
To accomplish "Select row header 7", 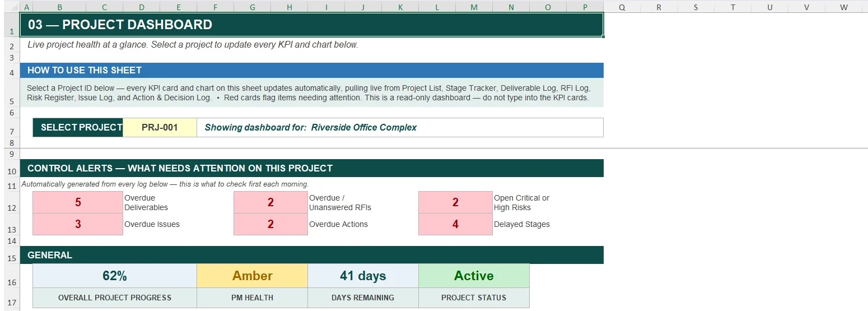I will [11, 127].
